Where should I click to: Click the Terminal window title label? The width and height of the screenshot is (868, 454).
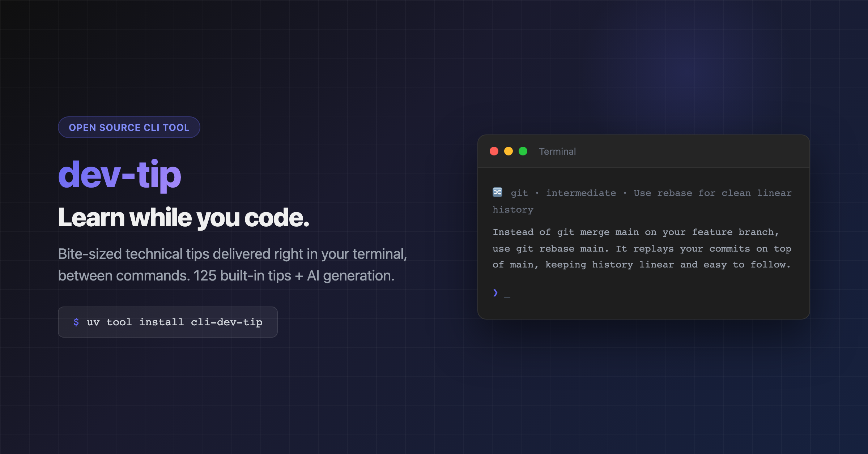[x=557, y=151]
